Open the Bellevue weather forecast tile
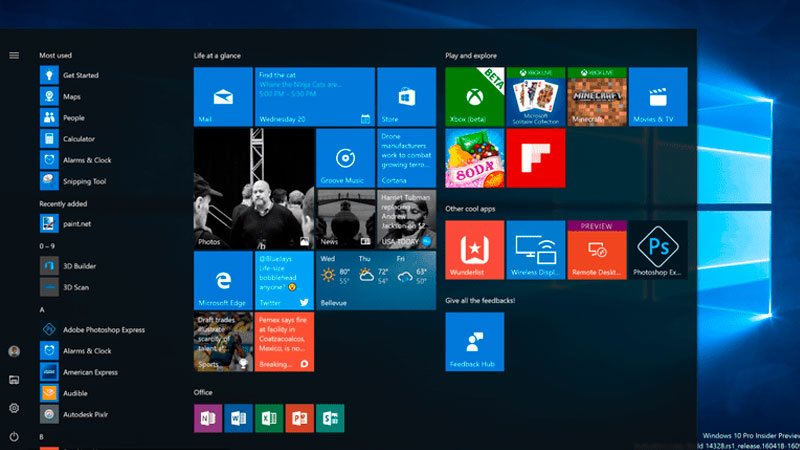 (375, 279)
